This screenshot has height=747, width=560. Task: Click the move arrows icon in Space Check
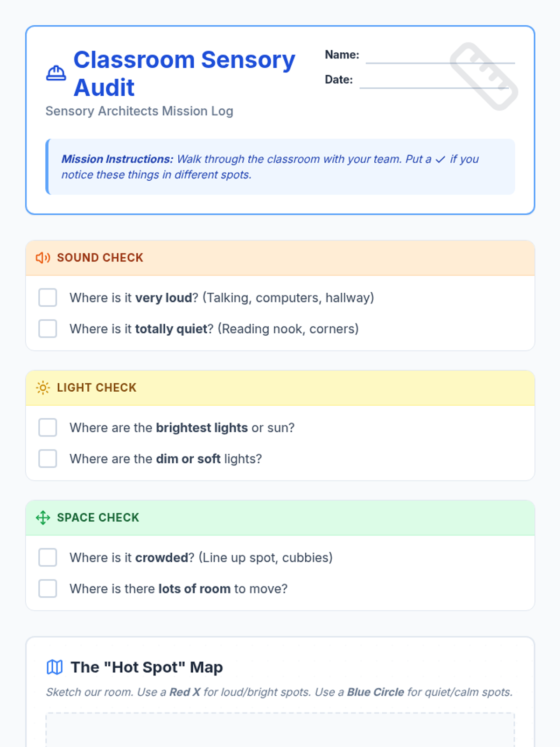coord(43,517)
